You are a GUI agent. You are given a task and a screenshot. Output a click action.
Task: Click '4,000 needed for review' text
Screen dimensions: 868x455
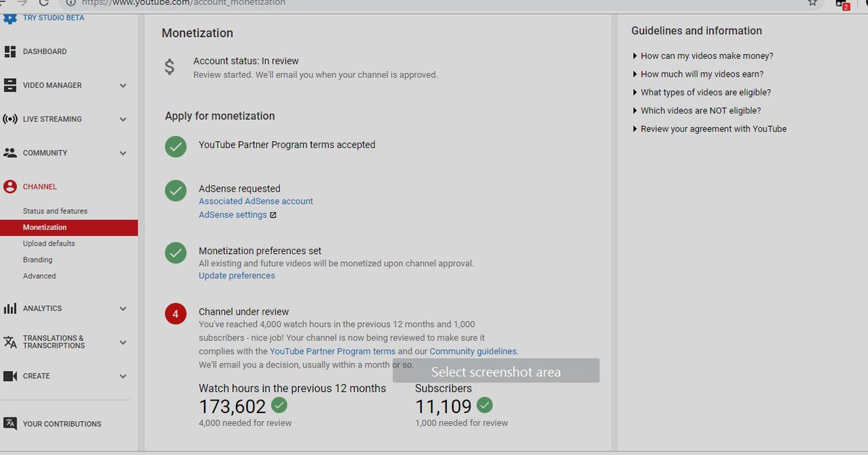click(x=245, y=422)
